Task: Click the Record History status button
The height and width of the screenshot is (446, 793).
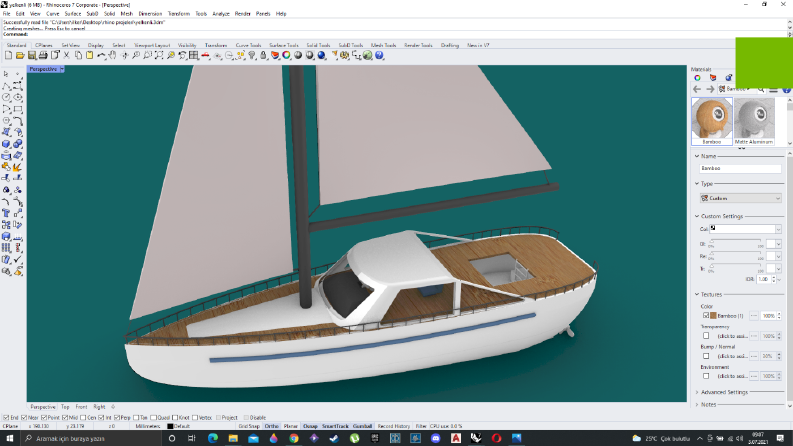Action: (x=393, y=426)
